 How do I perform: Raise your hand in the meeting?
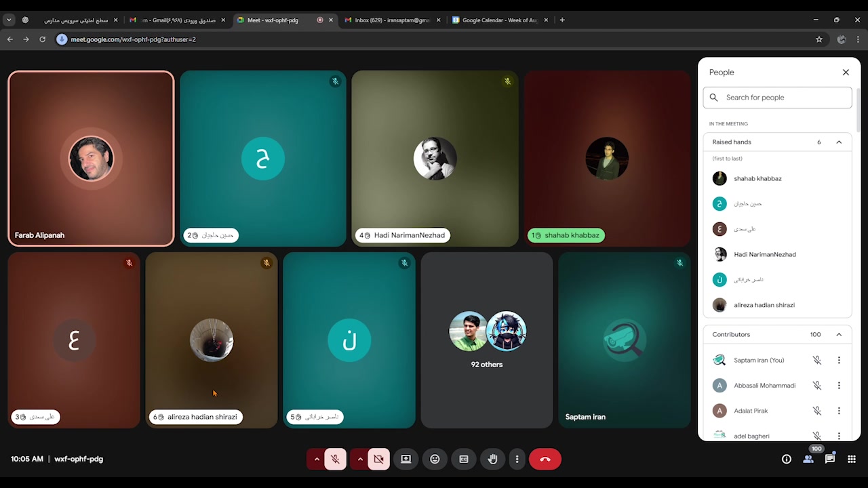click(493, 459)
